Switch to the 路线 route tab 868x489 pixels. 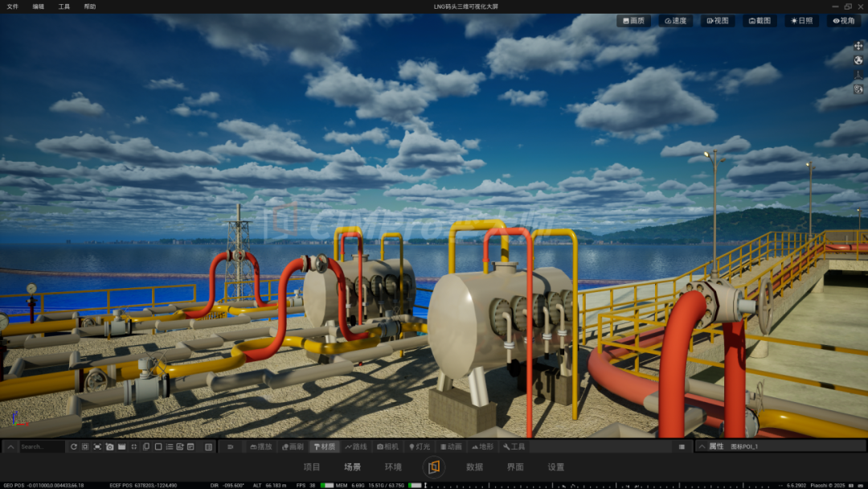(356, 446)
